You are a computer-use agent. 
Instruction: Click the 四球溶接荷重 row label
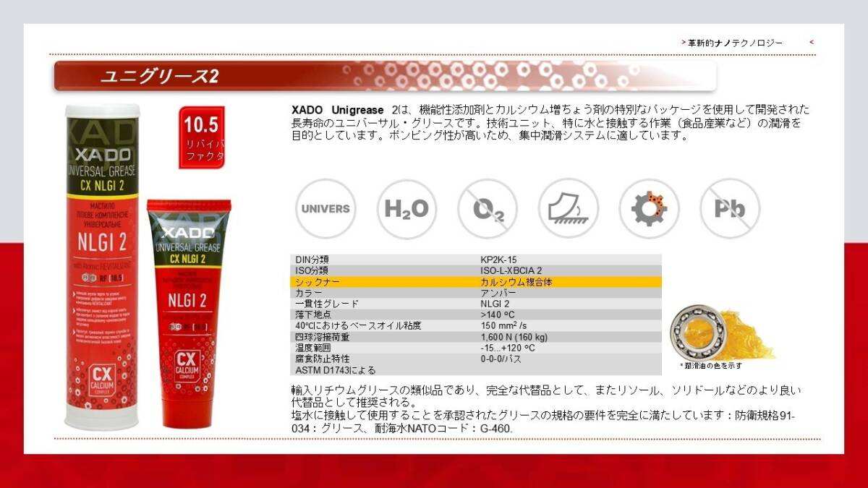click(x=322, y=337)
